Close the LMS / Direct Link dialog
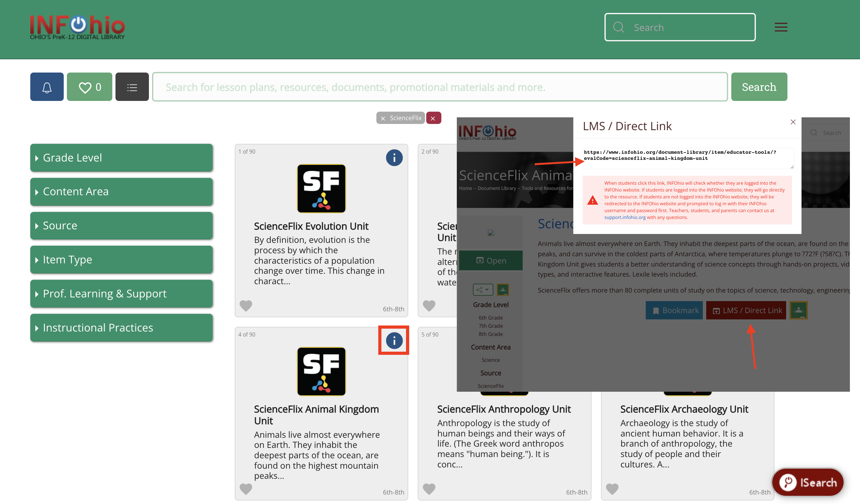The width and height of the screenshot is (860, 504). (793, 122)
